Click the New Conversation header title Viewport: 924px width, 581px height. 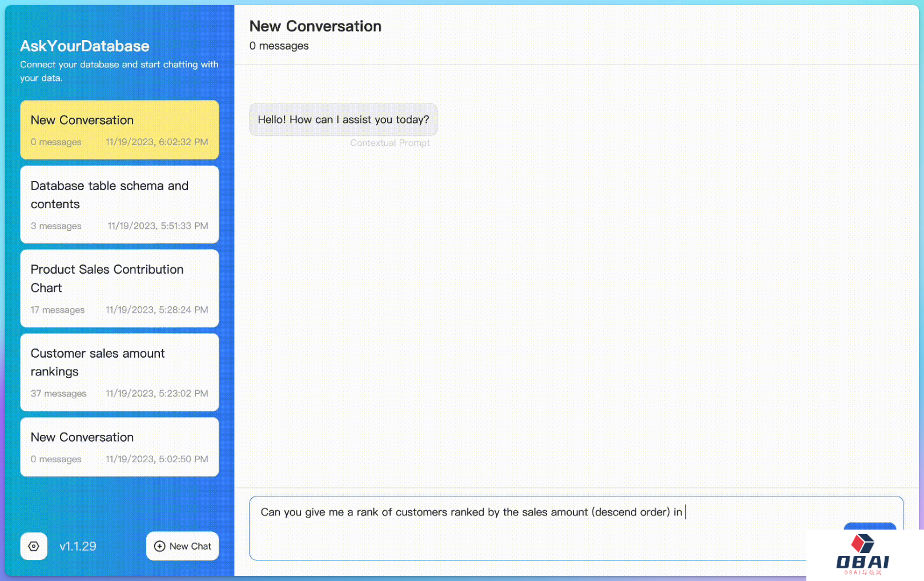click(x=315, y=26)
